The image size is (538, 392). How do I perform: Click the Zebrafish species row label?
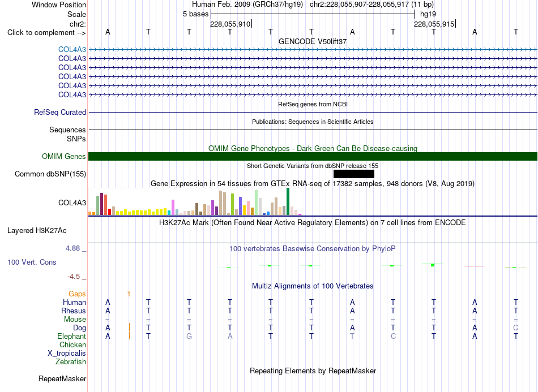(71, 361)
